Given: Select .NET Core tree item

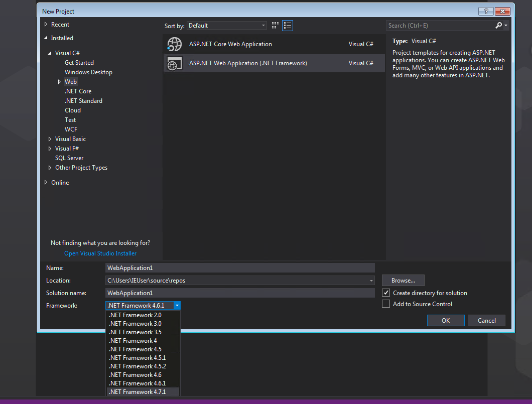Looking at the screenshot, I should [78, 91].
